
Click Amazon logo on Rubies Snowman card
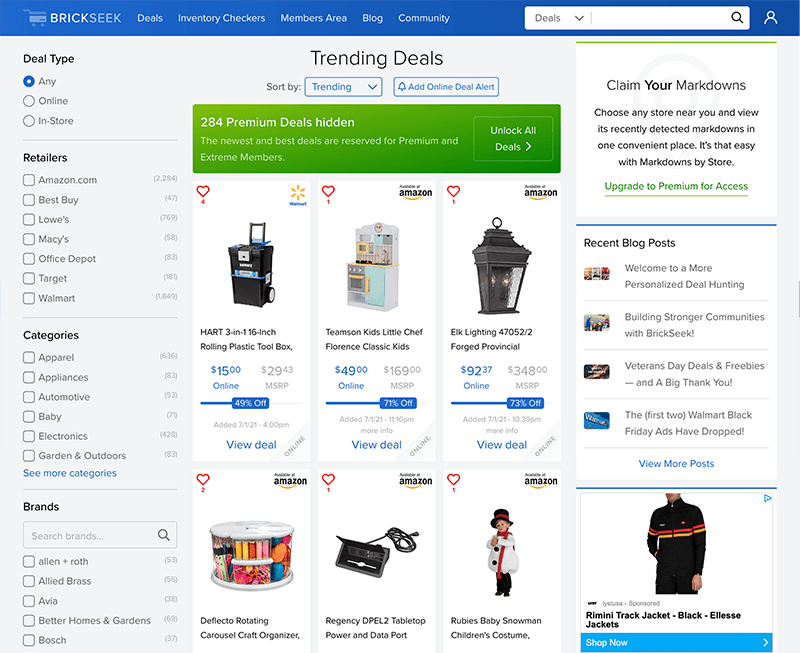pyautogui.click(x=541, y=481)
